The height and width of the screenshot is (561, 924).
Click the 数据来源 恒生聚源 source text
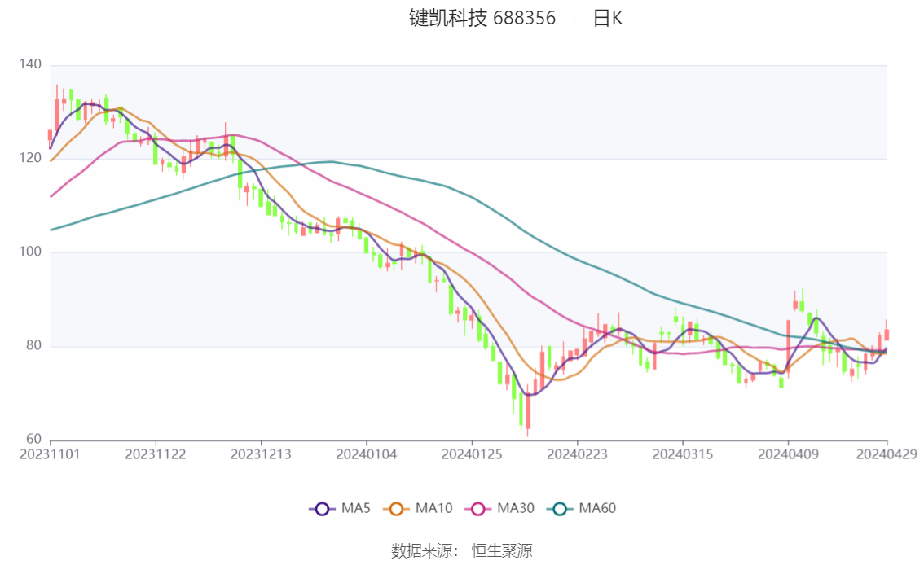click(x=462, y=551)
